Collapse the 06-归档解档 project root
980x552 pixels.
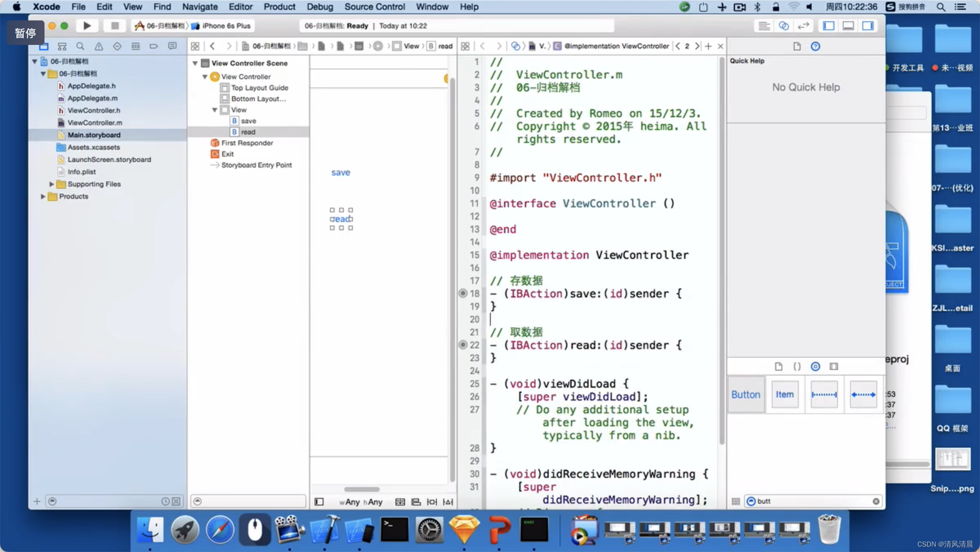pos(35,61)
